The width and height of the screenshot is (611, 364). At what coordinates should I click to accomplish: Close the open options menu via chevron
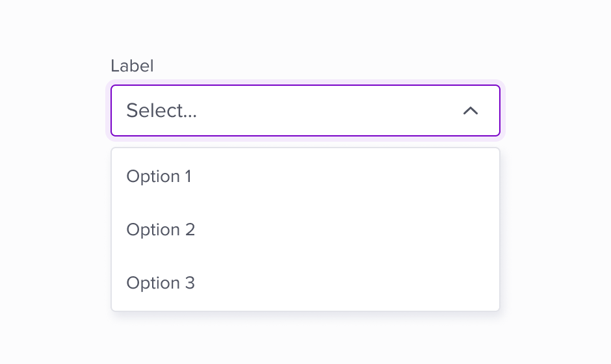(471, 110)
